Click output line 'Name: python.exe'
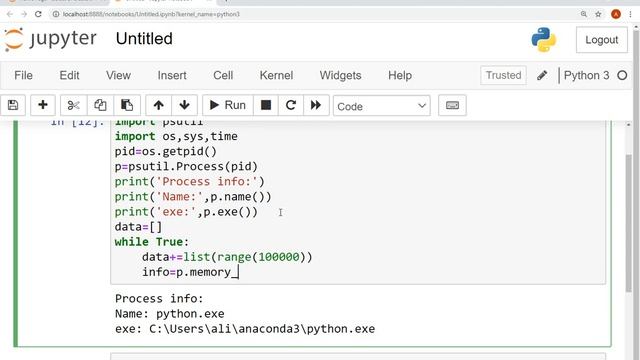Screen dimensions: 640x360 click(170, 314)
